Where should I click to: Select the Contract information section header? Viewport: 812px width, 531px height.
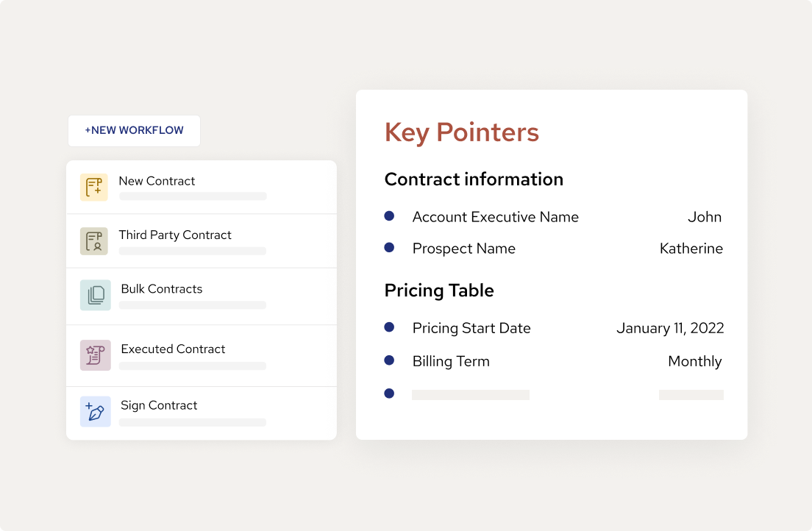(474, 179)
